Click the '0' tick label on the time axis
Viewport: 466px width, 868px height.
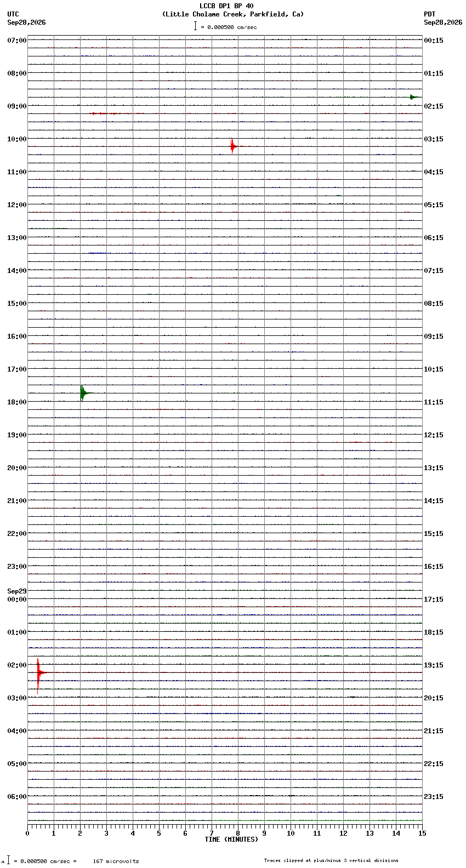tap(27, 833)
